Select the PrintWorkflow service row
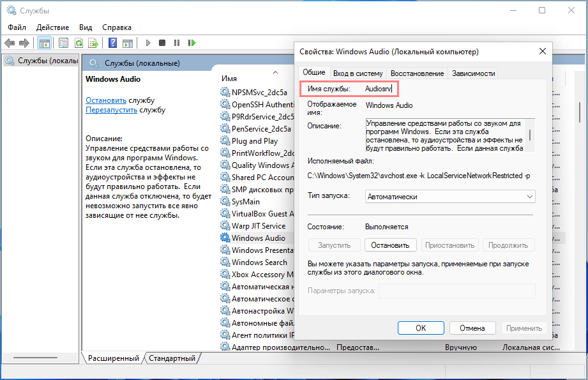Screen dimensions: 588x380 pyautogui.click(x=257, y=153)
